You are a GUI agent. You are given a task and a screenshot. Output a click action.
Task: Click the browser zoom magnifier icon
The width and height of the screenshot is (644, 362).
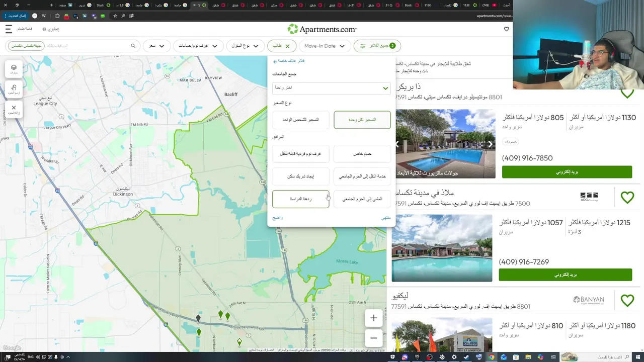[x=123, y=16]
